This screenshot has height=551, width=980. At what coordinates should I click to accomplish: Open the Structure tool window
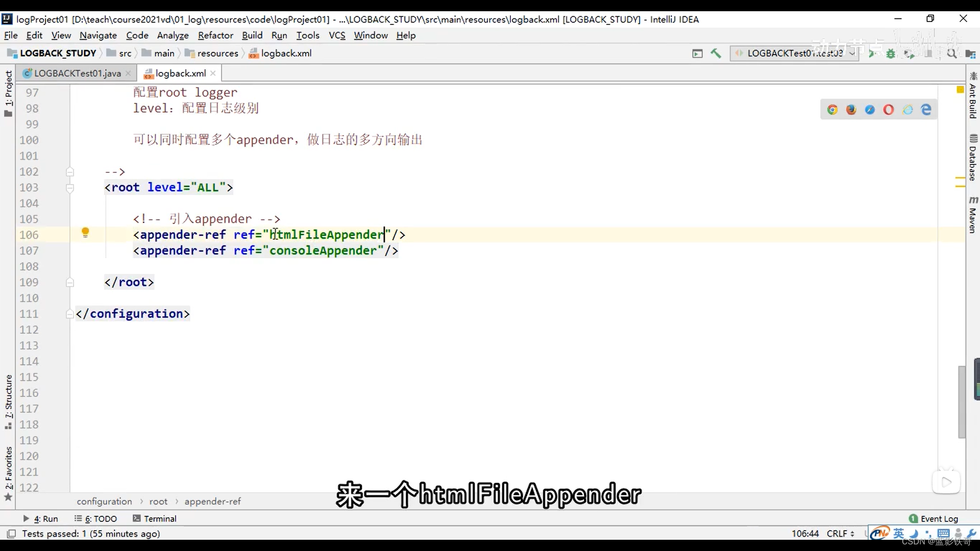(x=8, y=402)
